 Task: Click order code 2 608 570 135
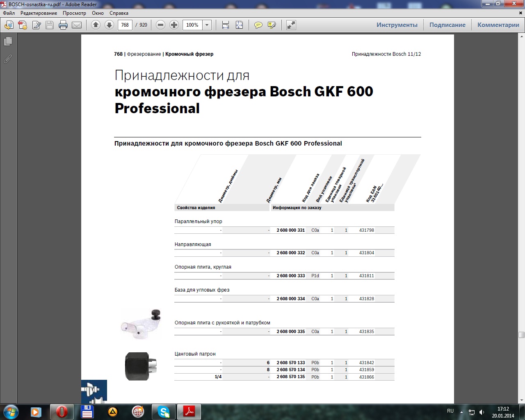[291, 377]
